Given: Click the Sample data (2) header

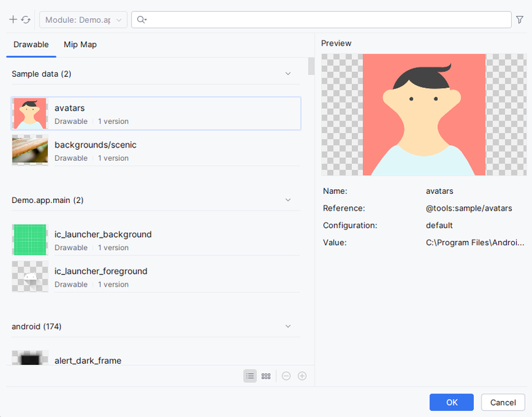Looking at the screenshot, I should point(42,73).
